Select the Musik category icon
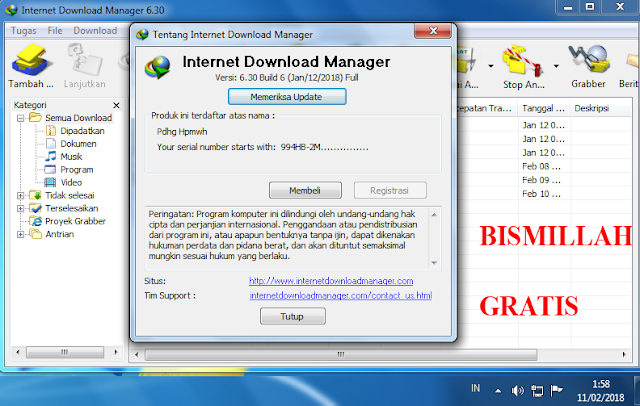Viewport: 640px width, 406px height. pyautogui.click(x=51, y=156)
